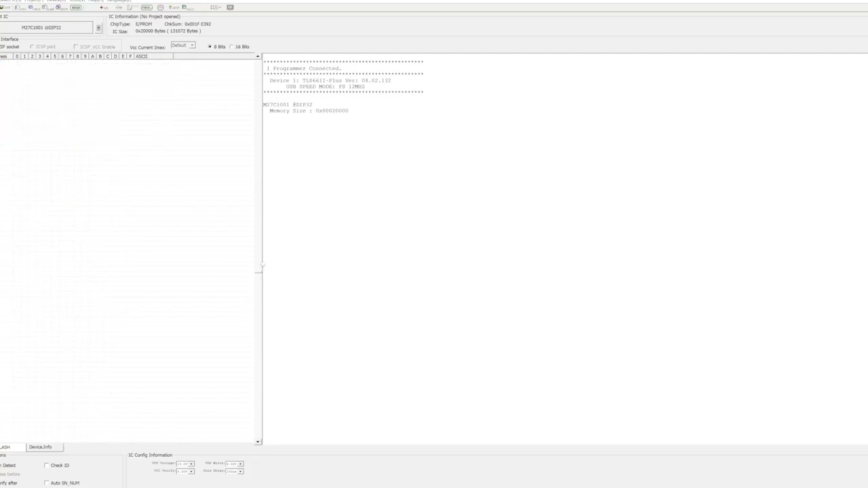Click the hex view scroll up arrow
This screenshot has height=488, width=868.
258,56
